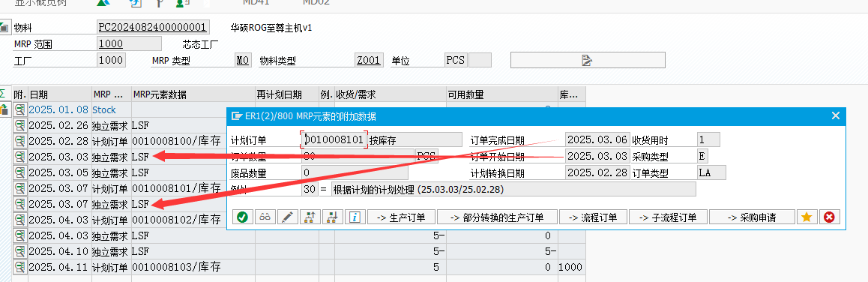Open details icon for 2025.04.03 独立需求 row
Image resolution: width=868 pixels, height=282 pixels.
point(20,235)
